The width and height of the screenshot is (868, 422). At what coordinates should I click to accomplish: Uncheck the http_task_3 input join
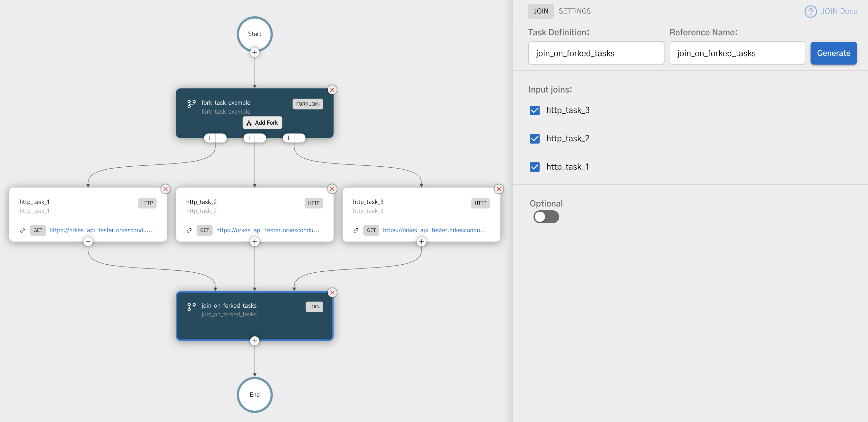pos(534,110)
